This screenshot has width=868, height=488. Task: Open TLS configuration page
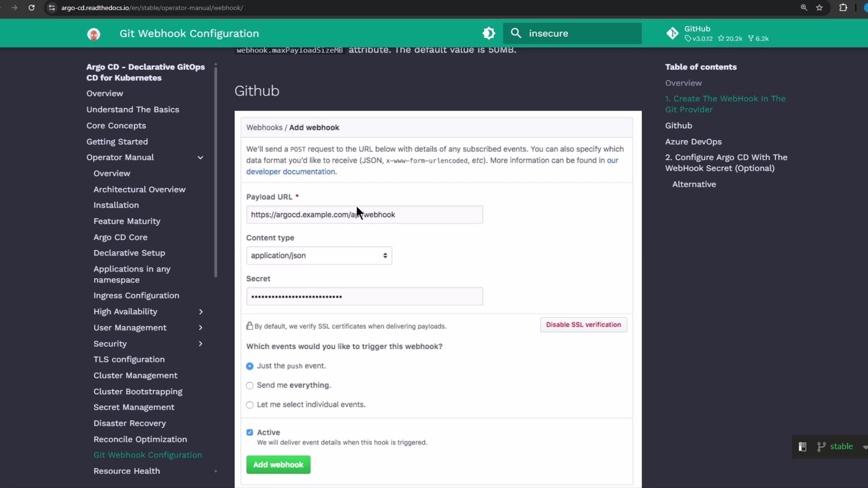click(x=129, y=360)
